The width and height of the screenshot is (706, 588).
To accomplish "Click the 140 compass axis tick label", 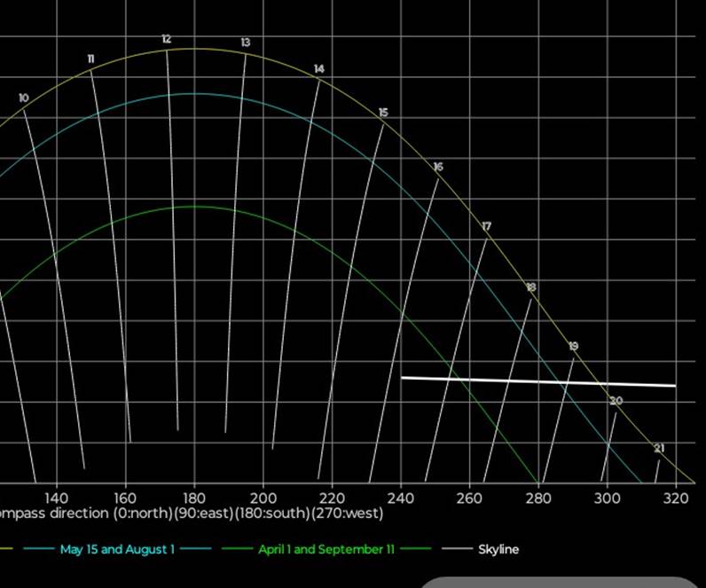I will pos(56,498).
